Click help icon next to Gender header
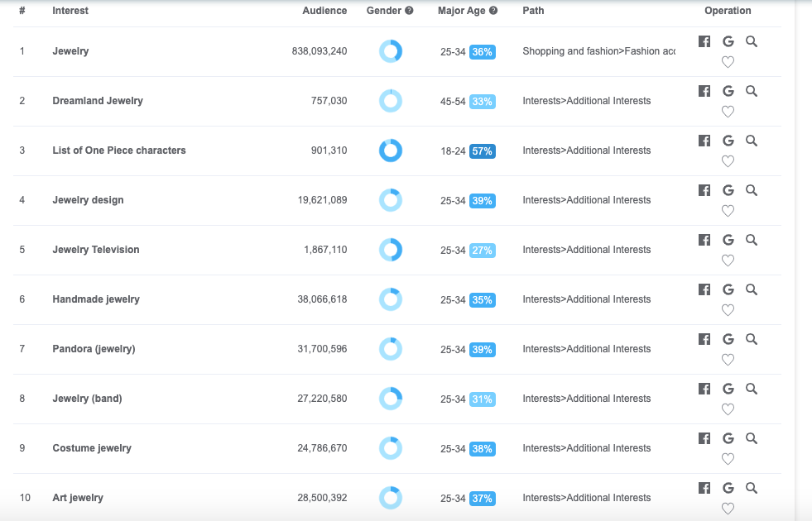The width and height of the screenshot is (812, 521). point(409,11)
